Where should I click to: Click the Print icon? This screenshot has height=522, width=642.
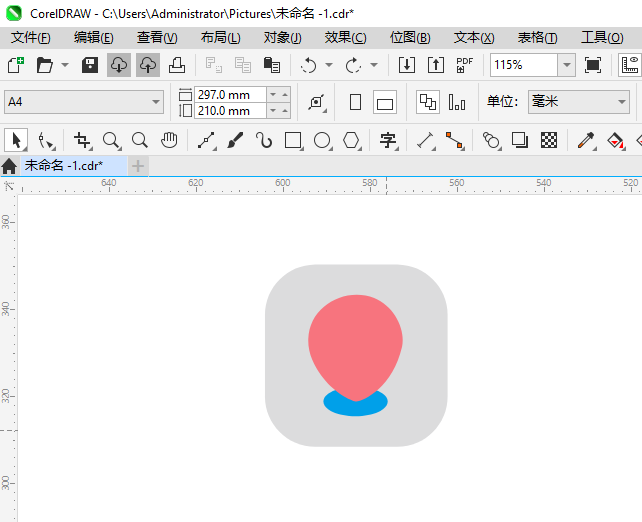click(177, 65)
